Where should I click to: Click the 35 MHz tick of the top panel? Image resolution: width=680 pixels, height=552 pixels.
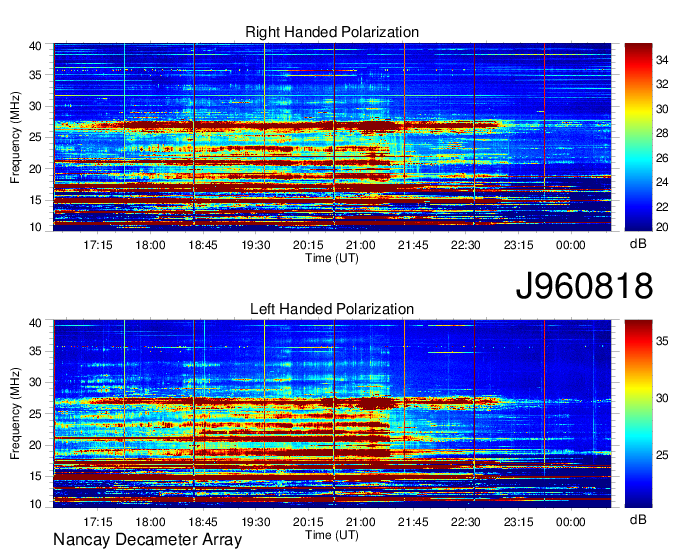tap(35, 75)
